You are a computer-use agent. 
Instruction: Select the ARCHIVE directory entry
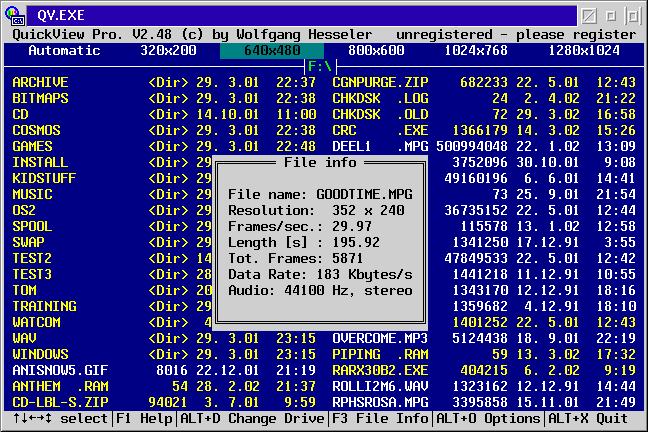click(x=164, y=82)
